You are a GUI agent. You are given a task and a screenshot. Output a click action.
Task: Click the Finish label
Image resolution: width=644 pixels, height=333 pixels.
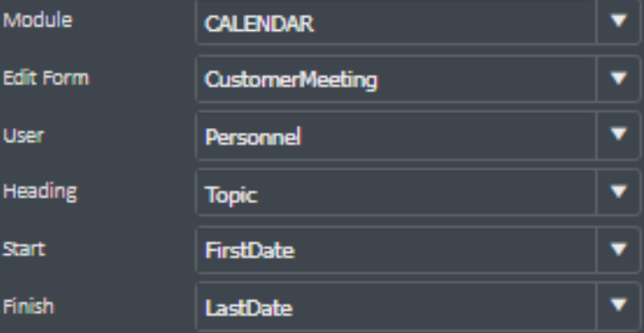click(28, 306)
